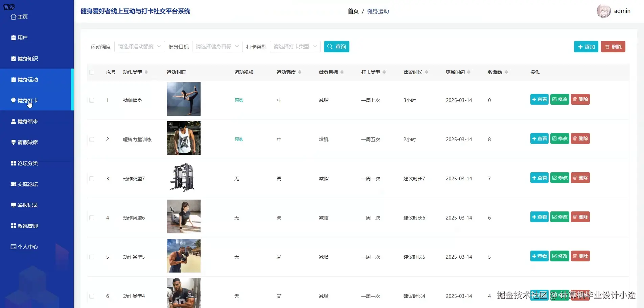The image size is (644, 308).
Task: Select the 健身知识 sidebar item
Action: coord(27,58)
